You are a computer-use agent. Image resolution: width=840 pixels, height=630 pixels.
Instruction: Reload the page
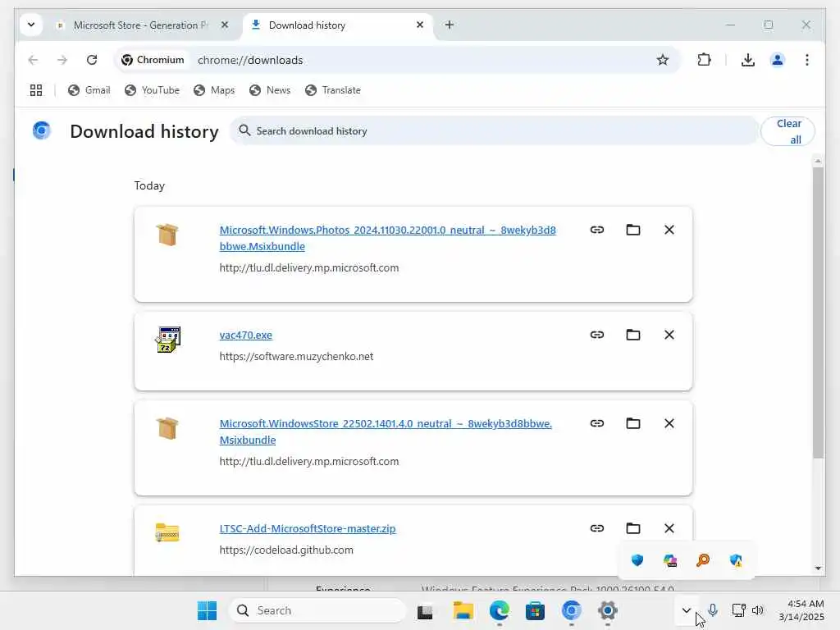point(92,60)
